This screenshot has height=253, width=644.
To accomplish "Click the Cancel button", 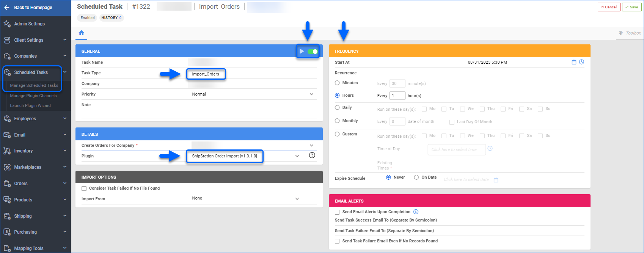I will 609,7.
